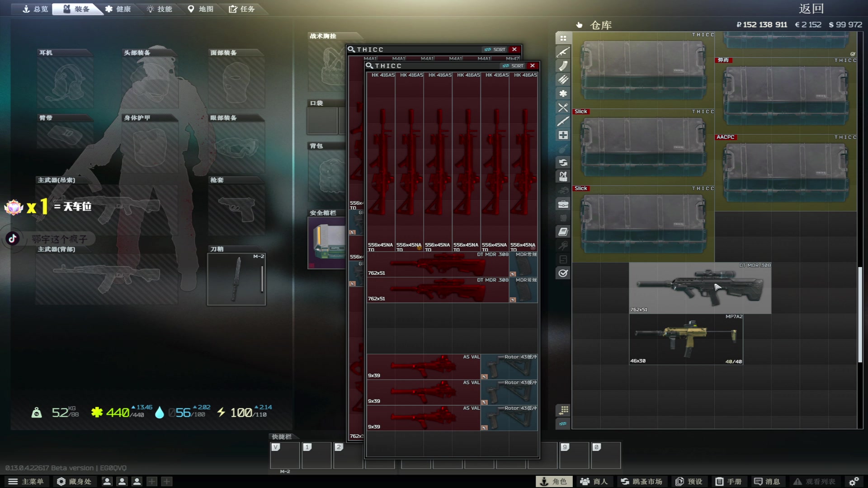The height and width of the screenshot is (488, 868).
Task: Filter stash by weapons rifle icon
Action: coord(563,52)
